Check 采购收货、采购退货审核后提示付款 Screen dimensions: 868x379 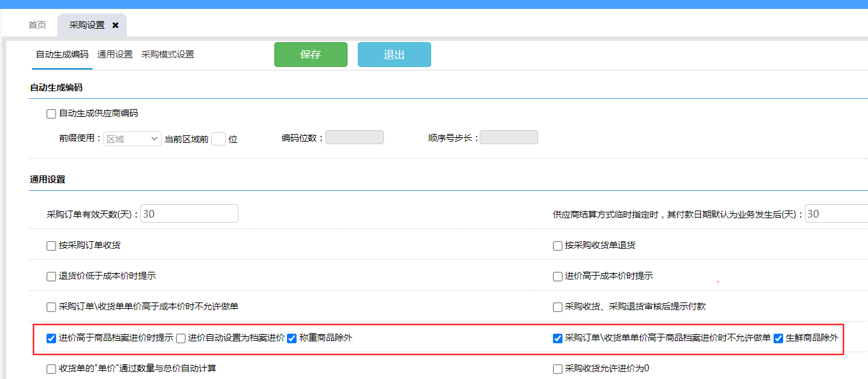(x=557, y=307)
